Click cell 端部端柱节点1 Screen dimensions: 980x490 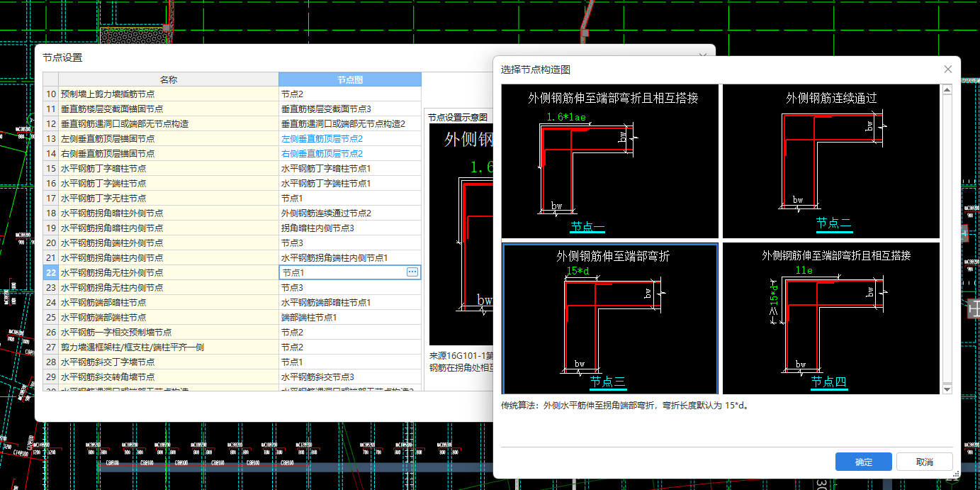[x=350, y=317]
